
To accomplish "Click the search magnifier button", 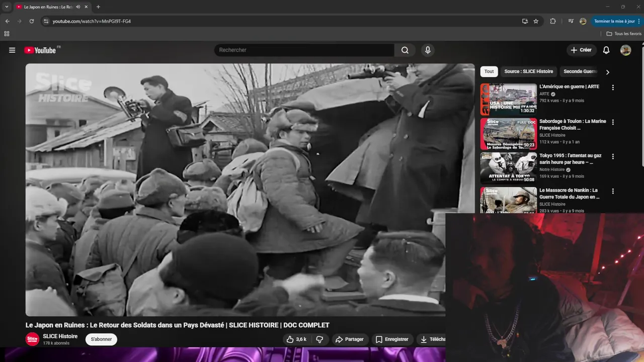I will click(x=405, y=50).
